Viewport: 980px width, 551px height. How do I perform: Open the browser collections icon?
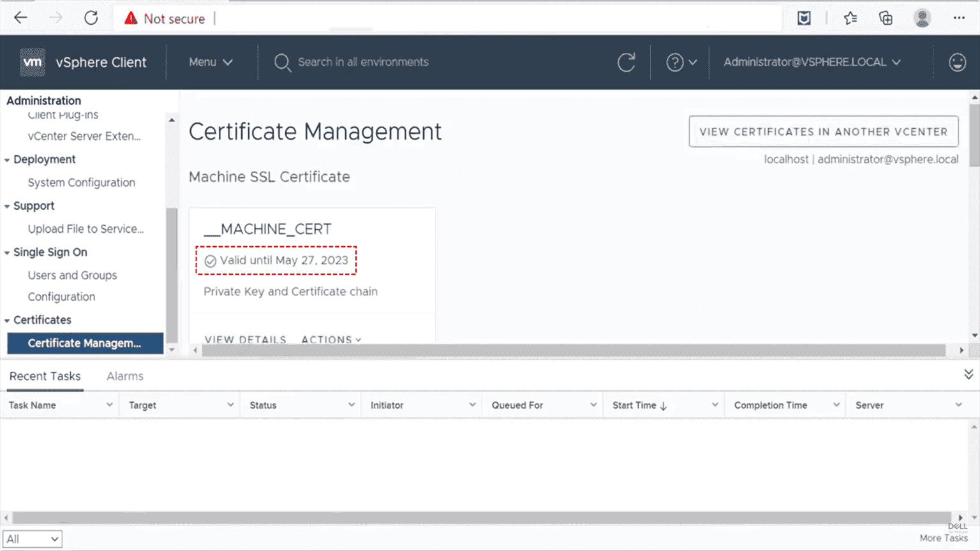pos(886,18)
